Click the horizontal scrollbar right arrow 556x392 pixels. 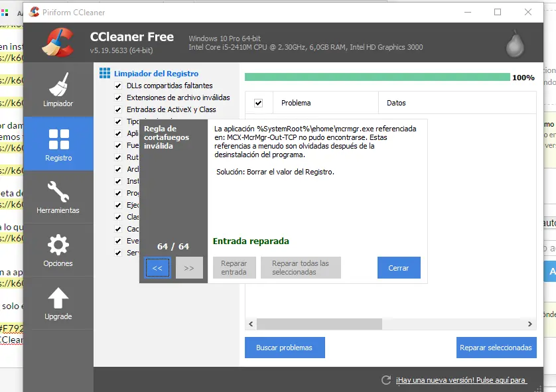coord(529,324)
